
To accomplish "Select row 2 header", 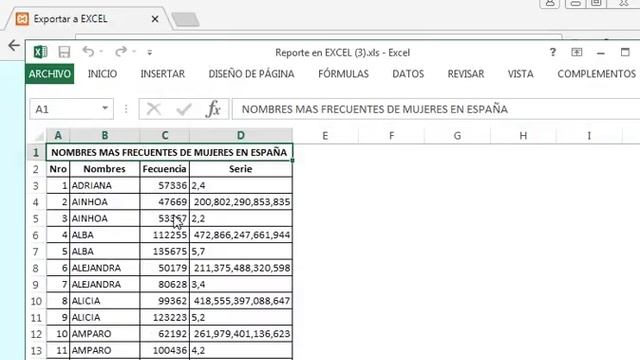I will point(36,169).
